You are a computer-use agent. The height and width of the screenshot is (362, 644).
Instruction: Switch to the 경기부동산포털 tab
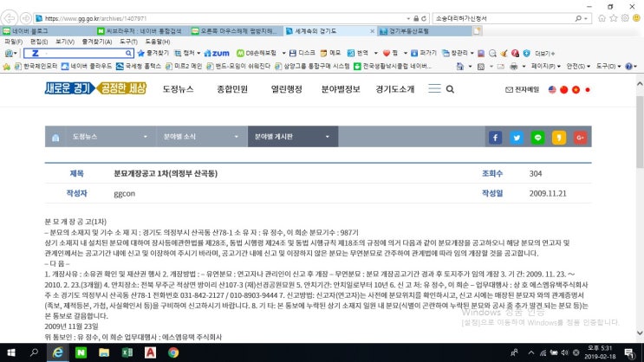[x=423, y=31]
